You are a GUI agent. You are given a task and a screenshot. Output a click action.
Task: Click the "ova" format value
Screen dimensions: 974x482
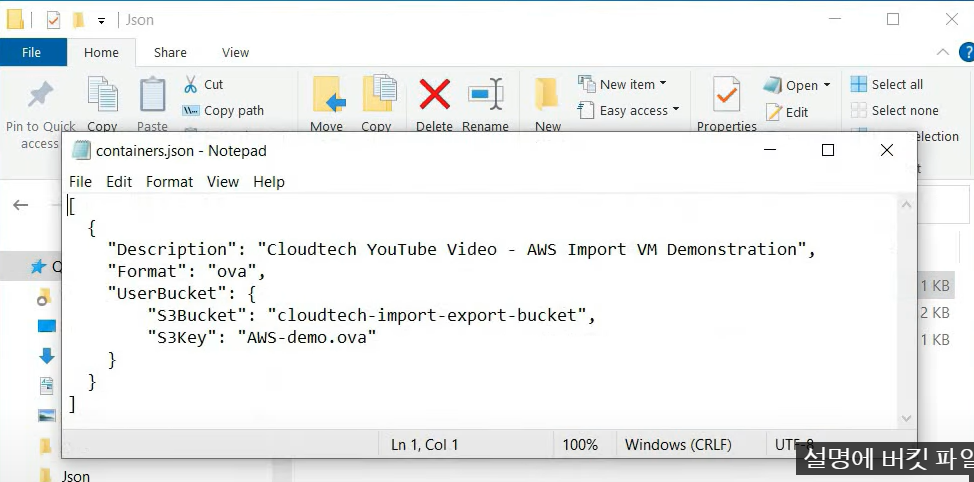[232, 271]
